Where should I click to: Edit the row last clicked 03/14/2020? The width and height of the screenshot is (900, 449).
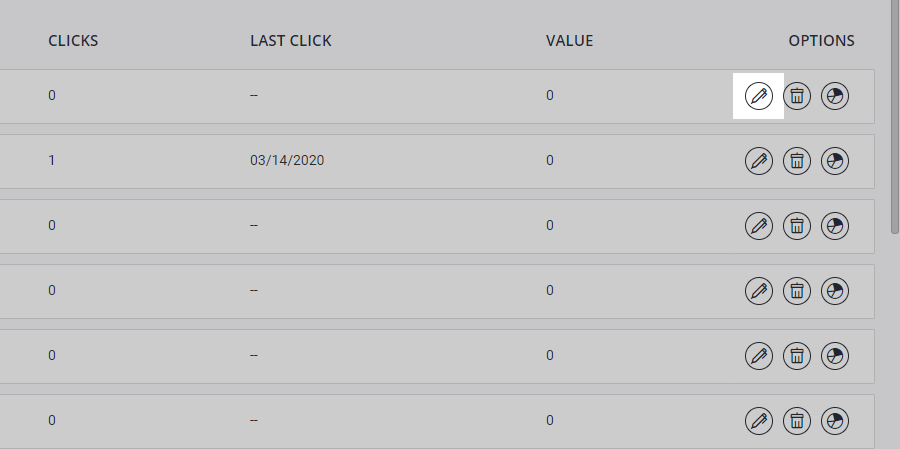pos(759,161)
